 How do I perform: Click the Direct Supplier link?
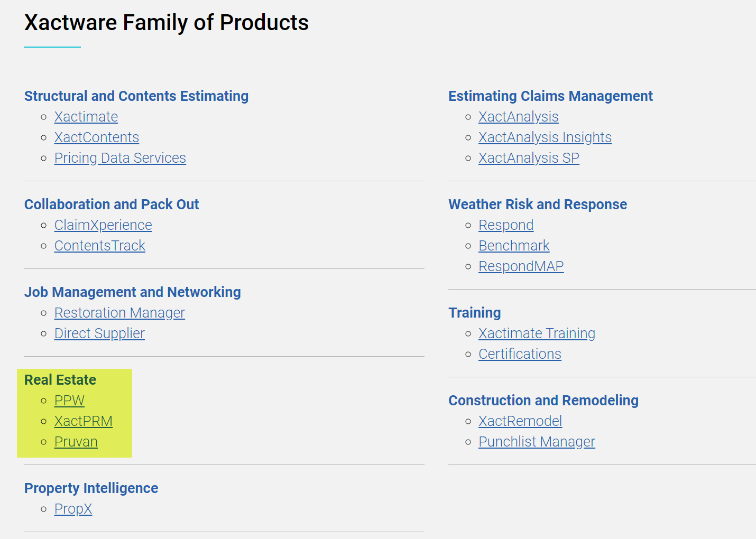coord(99,333)
